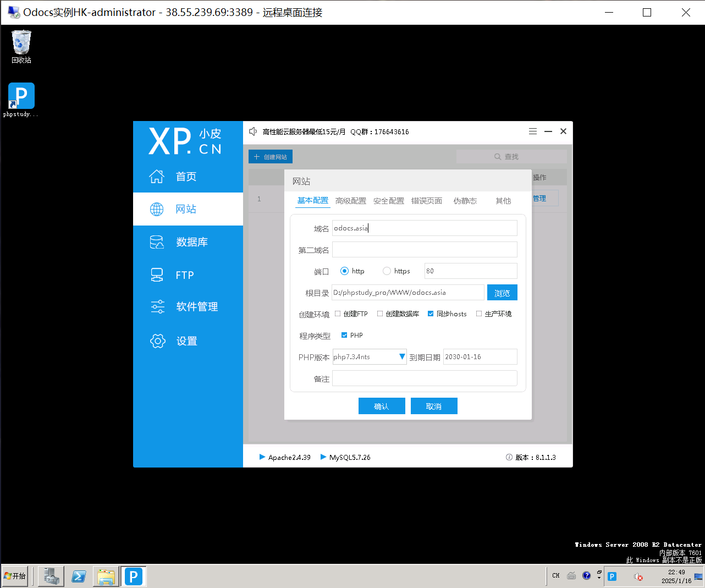705x588 pixels.
Task: Click the database icon in the sidebar
Action: [x=157, y=242]
